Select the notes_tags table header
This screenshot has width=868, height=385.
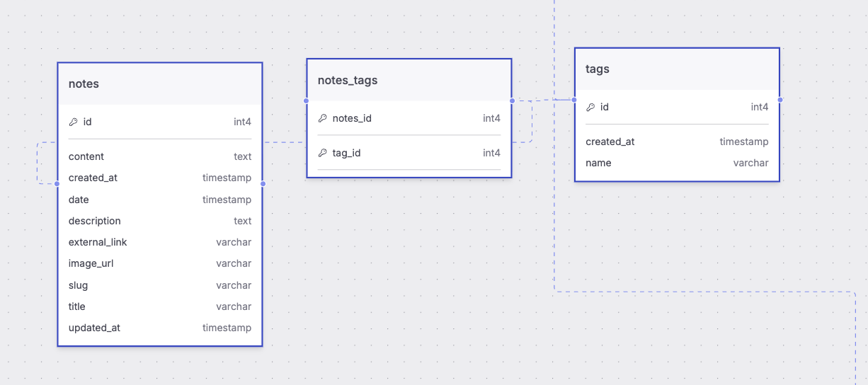click(409, 80)
